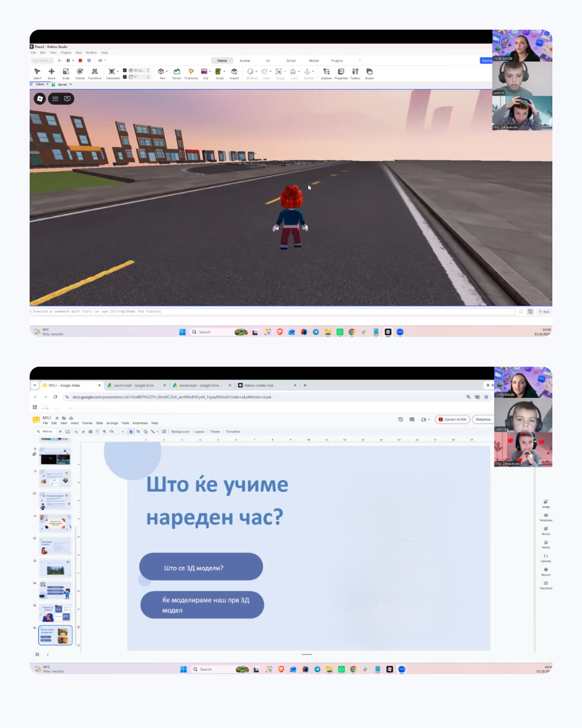The height and width of the screenshot is (728, 582).
Task: Select slide 13 thumbnail in filmstrip
Action: (x=55, y=568)
